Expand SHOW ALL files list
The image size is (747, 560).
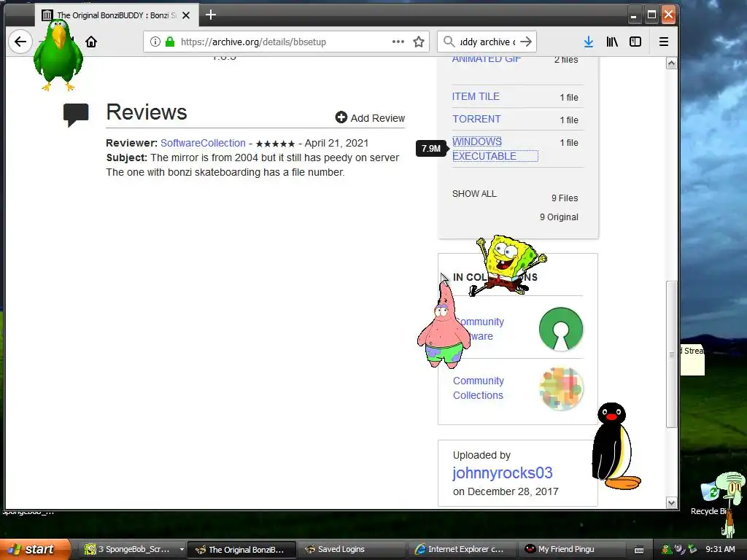coord(474,194)
